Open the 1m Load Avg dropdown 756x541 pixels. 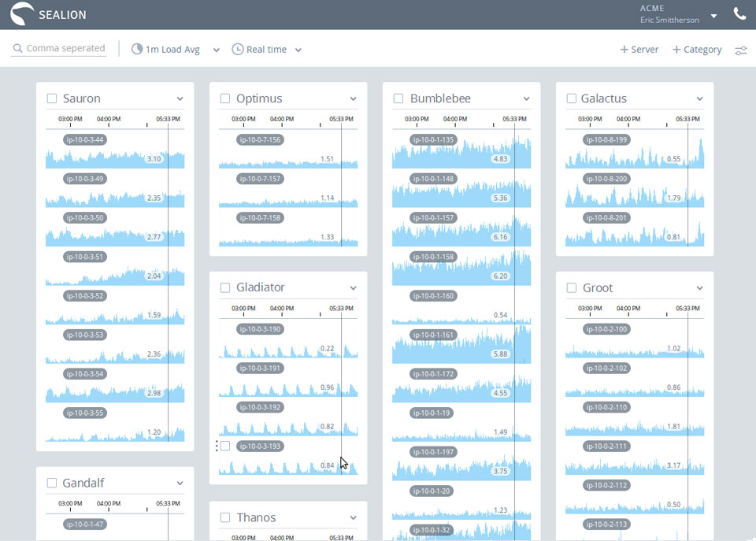(217, 50)
